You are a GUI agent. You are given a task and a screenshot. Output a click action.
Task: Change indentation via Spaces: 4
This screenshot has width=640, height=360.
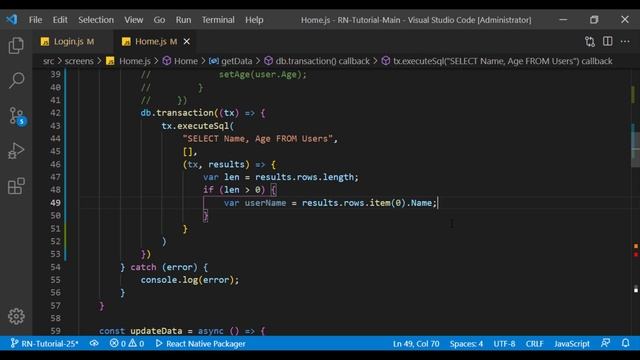(x=466, y=344)
